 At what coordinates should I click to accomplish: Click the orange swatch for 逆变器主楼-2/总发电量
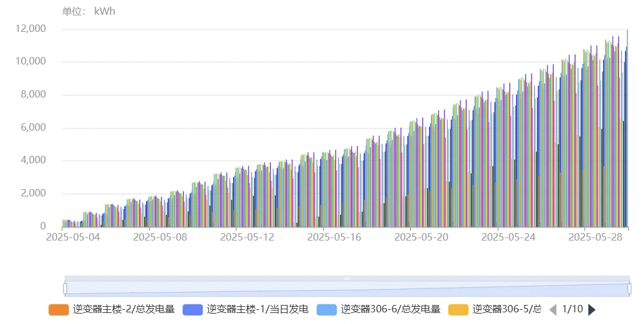pyautogui.click(x=59, y=310)
